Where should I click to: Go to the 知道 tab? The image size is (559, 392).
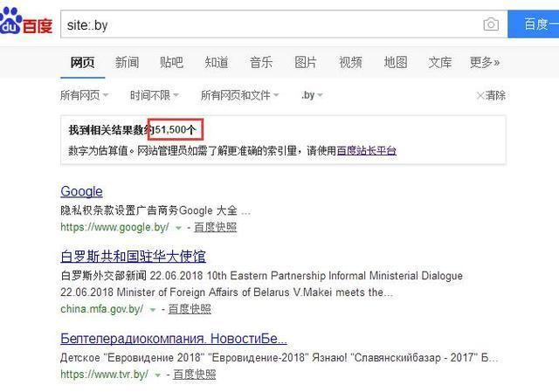(x=217, y=63)
